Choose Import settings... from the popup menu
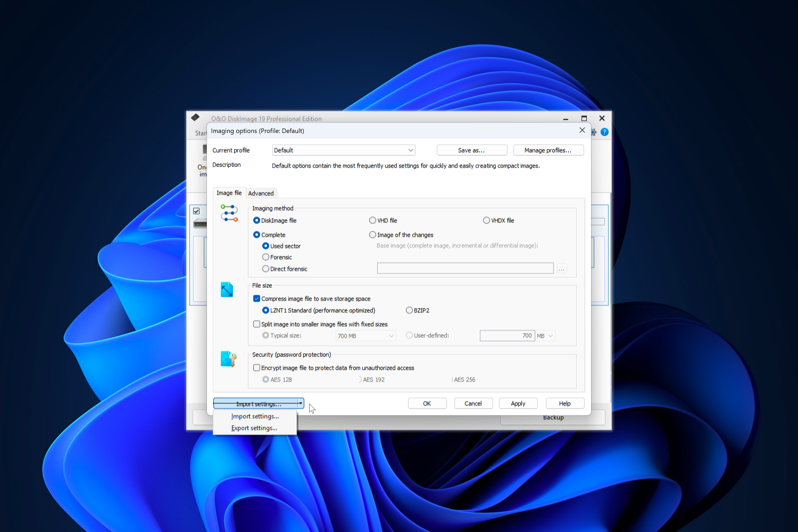 pyautogui.click(x=255, y=417)
